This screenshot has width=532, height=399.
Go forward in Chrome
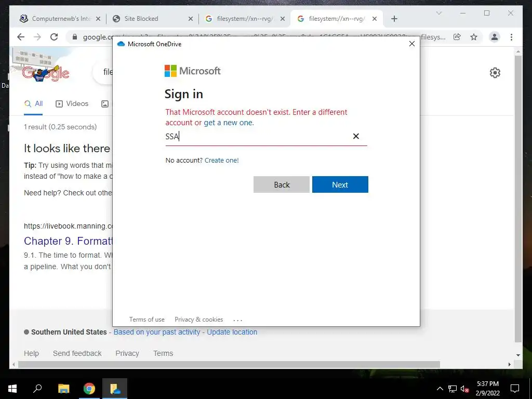click(x=37, y=37)
